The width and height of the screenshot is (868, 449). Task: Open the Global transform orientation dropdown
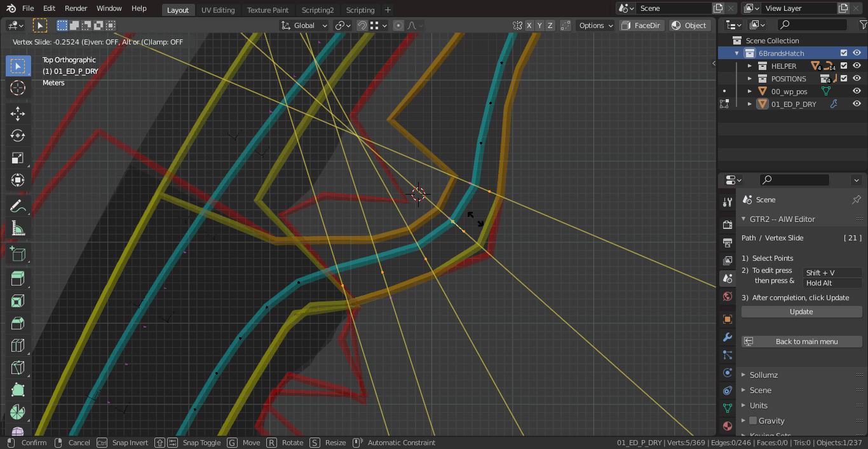[x=304, y=25]
